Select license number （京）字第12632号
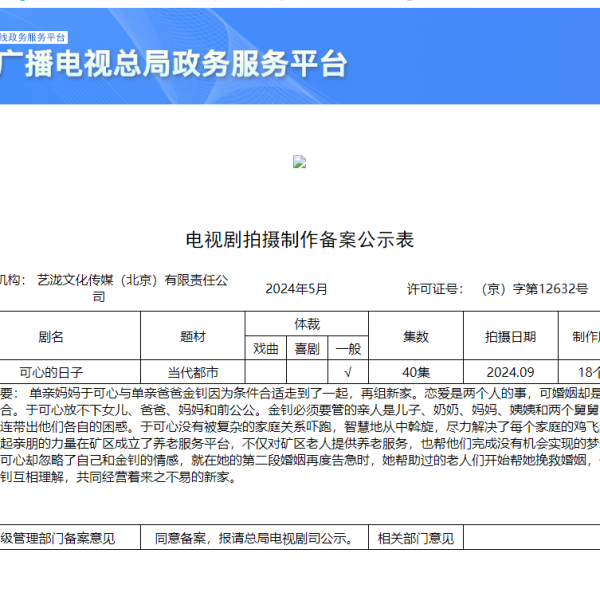This screenshot has height=600, width=600. click(x=535, y=289)
